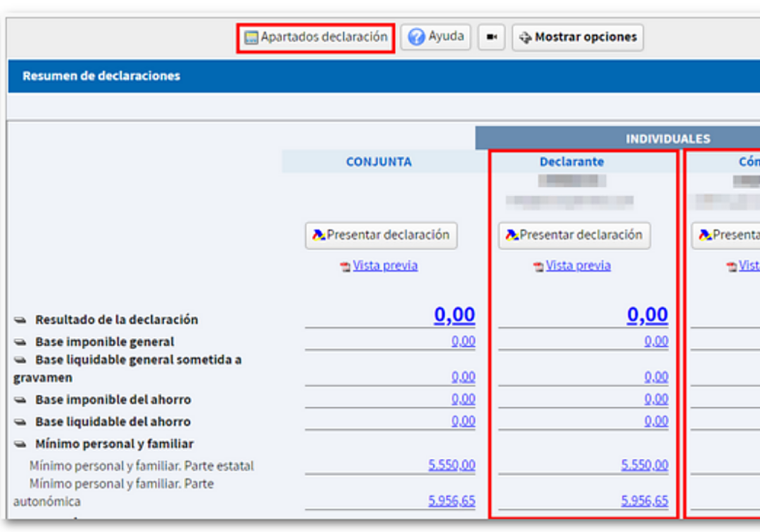Screen dimensions: 760x532
Task: Click PDF icon beside Conjunta Vista previa
Action: click(x=345, y=267)
